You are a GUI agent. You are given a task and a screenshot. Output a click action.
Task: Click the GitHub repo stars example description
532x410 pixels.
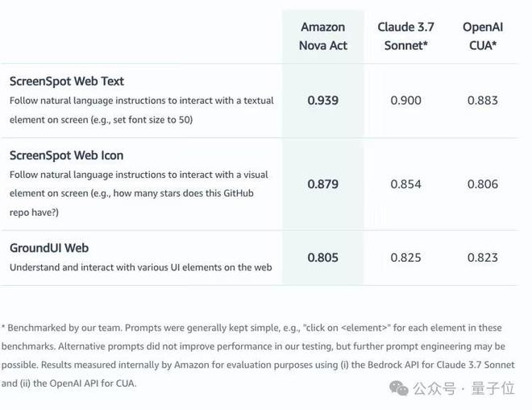139,193
